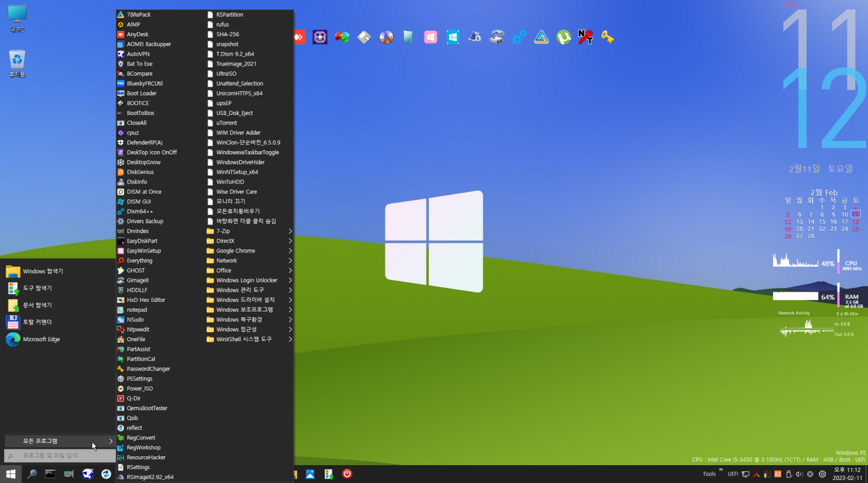Click the cyan Windows setup dock icon
This screenshot has height=483, width=868.
[x=453, y=37]
